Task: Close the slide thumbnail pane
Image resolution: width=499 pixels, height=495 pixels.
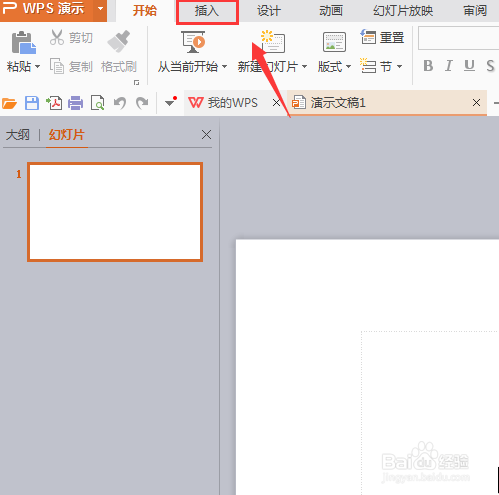Action: click(206, 135)
